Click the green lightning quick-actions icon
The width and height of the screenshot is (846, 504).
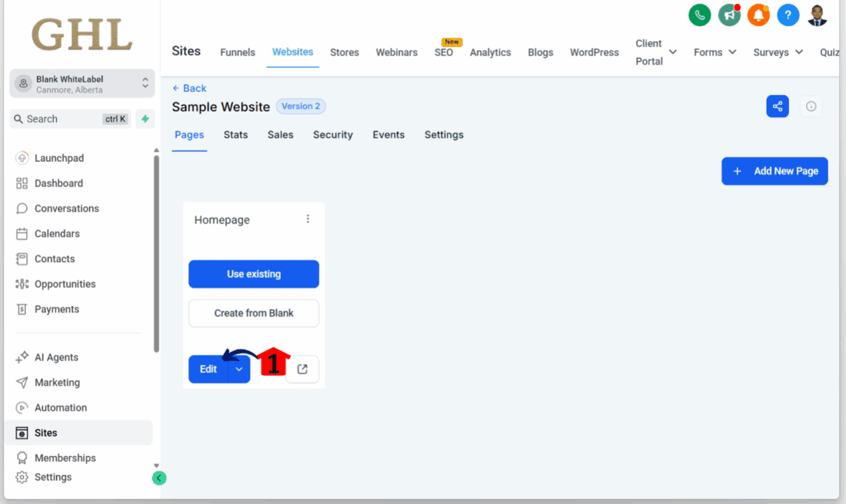[x=145, y=119]
